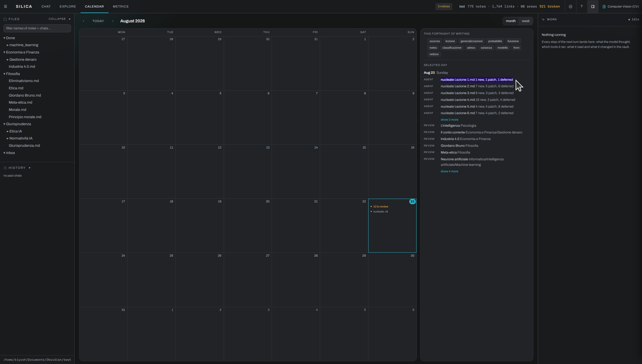Open review item L'intelligenza

tap(458, 125)
